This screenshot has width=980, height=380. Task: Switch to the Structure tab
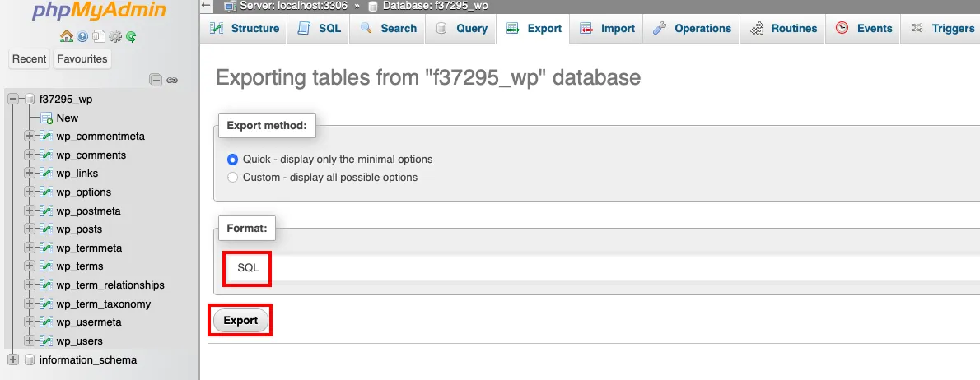(244, 29)
